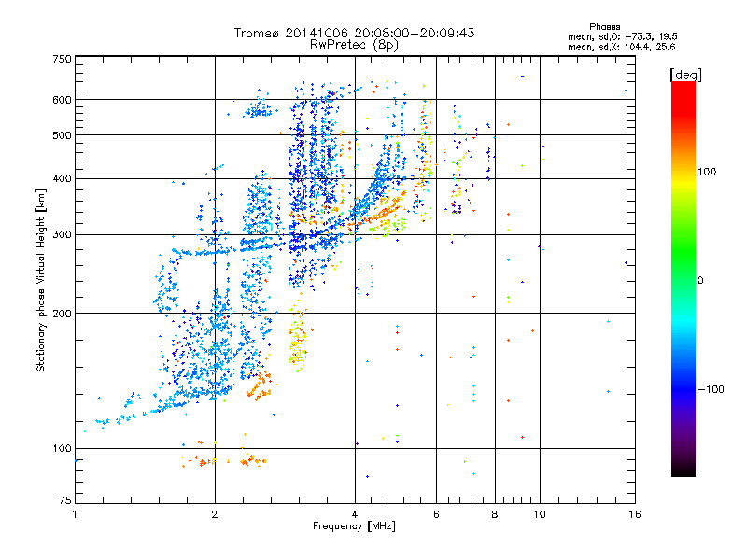
Task: Click the "Stationary phase Virtual Height [km]" axis title
Action: coord(41,280)
